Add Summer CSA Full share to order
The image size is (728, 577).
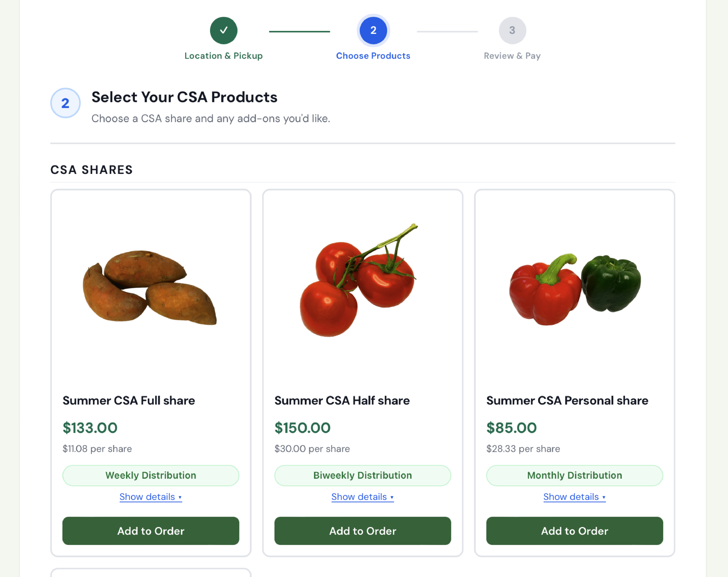(151, 531)
